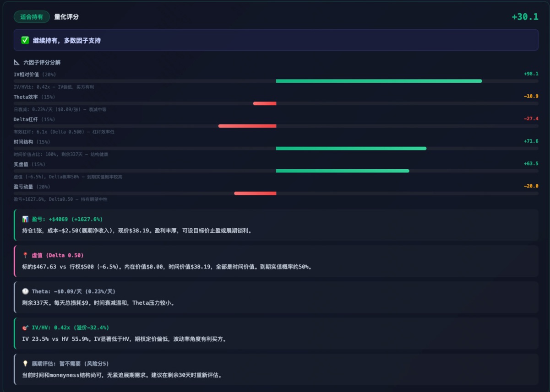The image size is (550, 392).
Task: Click the green checkmark icon in banner
Action: [x=25, y=40]
